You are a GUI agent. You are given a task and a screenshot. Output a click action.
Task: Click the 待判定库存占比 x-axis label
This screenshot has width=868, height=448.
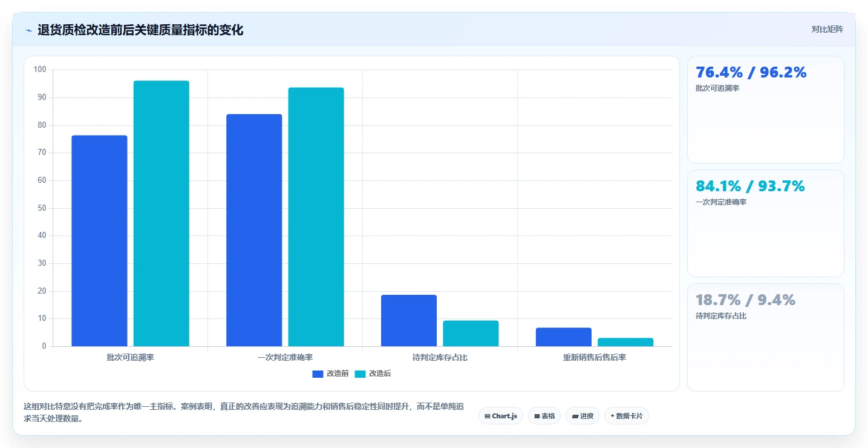440,357
